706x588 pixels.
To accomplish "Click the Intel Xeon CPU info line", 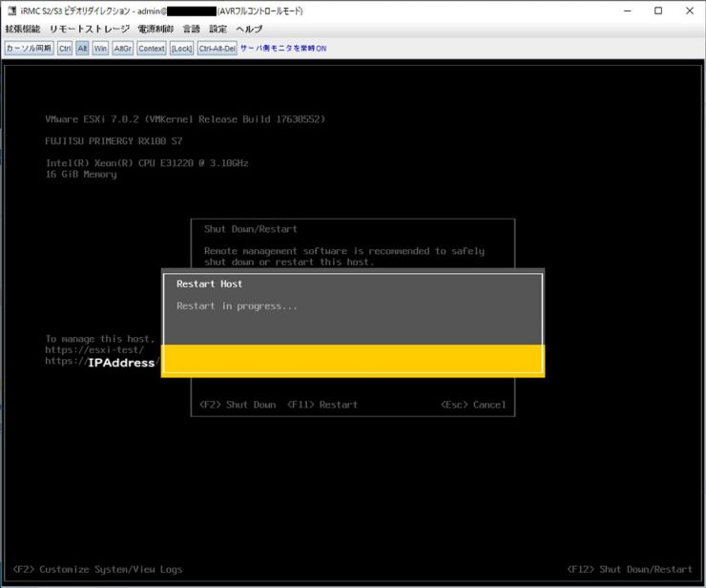I will coord(147,163).
